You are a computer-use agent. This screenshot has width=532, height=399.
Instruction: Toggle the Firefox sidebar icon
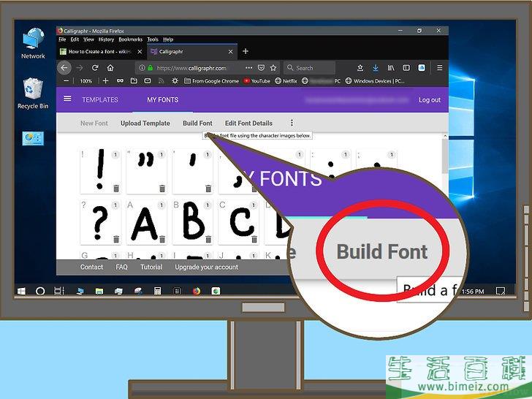tap(406, 68)
